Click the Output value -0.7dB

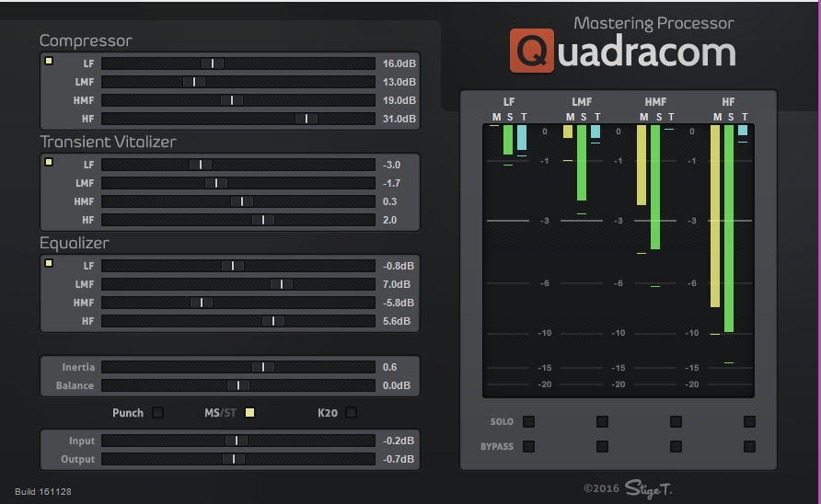click(x=398, y=459)
